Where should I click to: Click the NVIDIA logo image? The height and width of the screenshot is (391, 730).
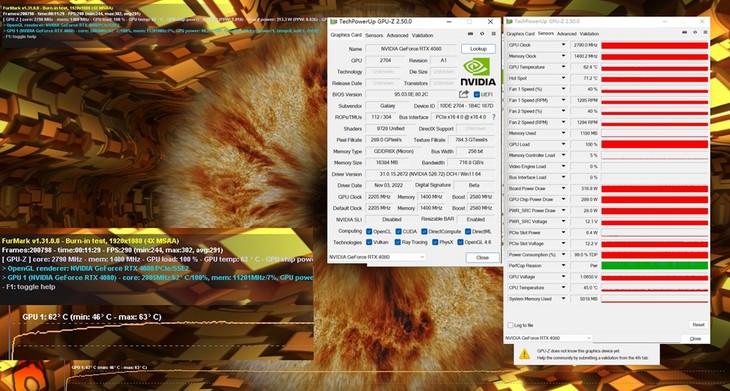point(478,72)
